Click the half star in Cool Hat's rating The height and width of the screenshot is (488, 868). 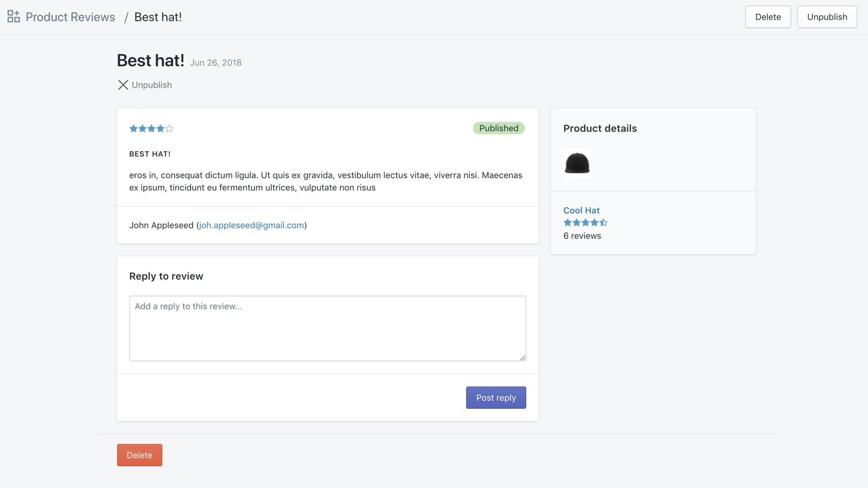click(603, 222)
